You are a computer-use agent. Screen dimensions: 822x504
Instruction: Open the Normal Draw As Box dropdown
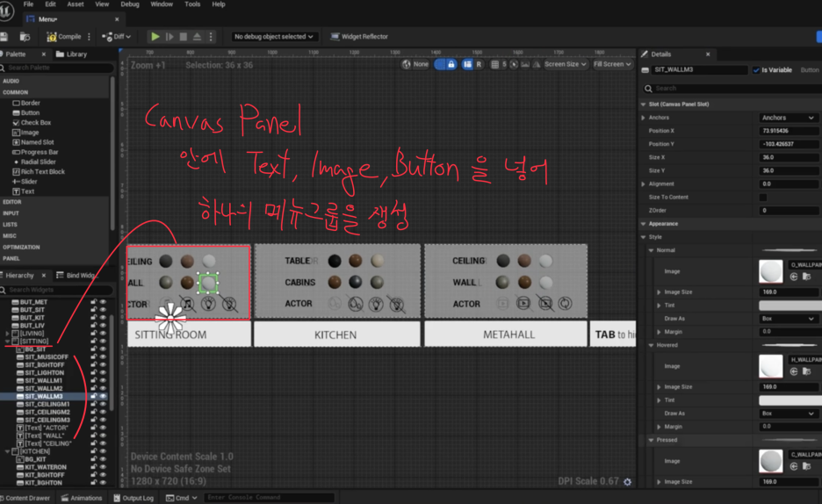point(788,319)
